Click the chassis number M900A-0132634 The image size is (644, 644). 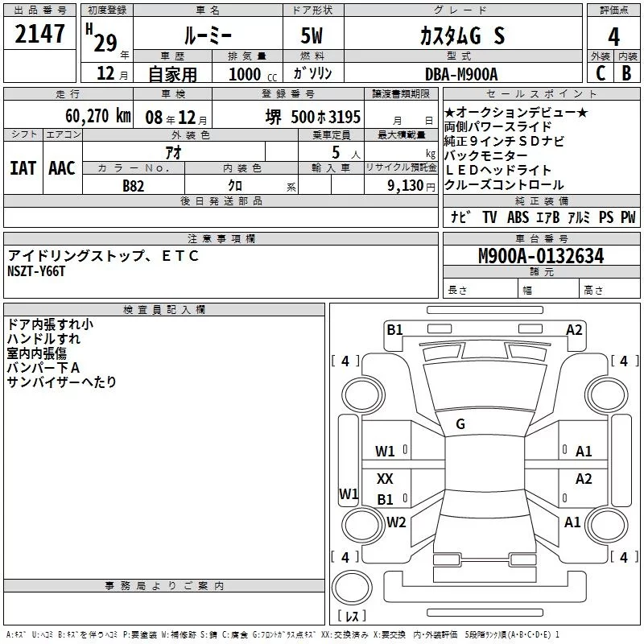540,257
